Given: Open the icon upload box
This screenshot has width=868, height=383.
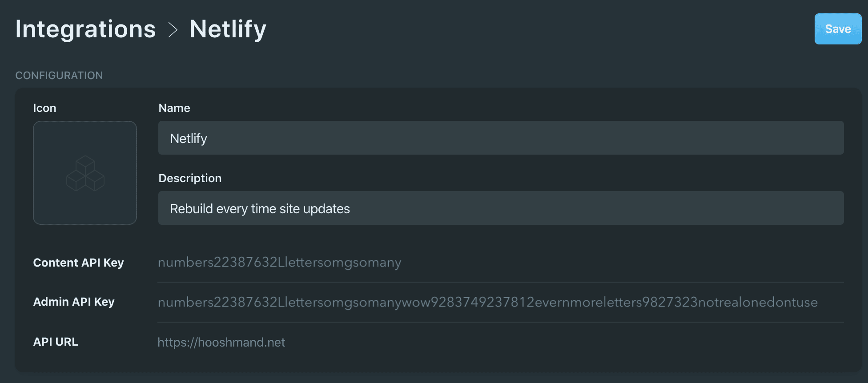Looking at the screenshot, I should [85, 173].
